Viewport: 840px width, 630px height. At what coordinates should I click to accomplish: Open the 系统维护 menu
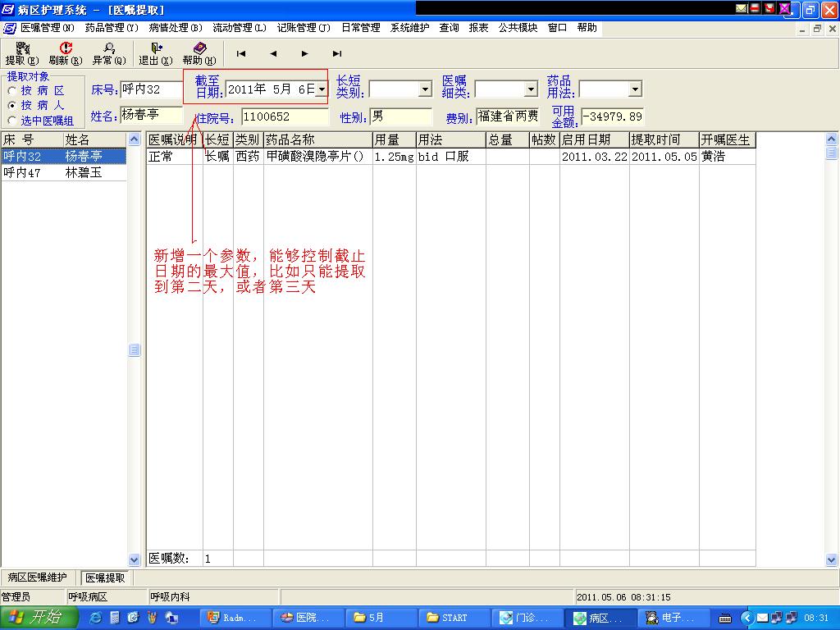(x=409, y=28)
